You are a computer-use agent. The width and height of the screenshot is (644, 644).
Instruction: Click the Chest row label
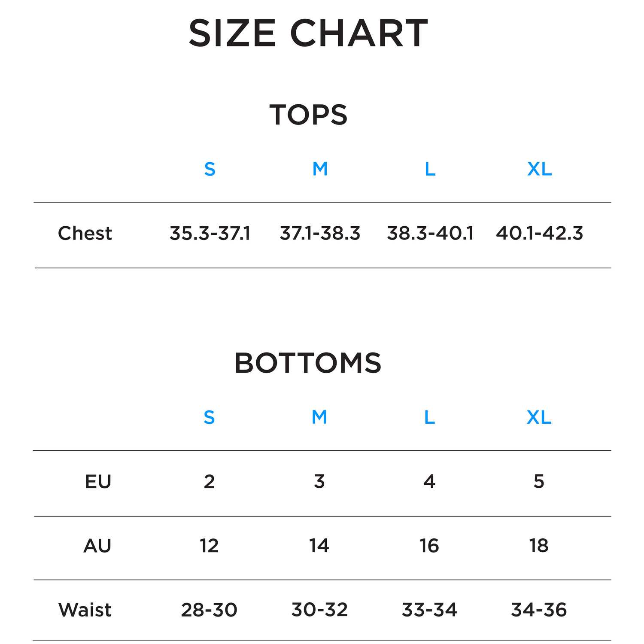click(85, 234)
